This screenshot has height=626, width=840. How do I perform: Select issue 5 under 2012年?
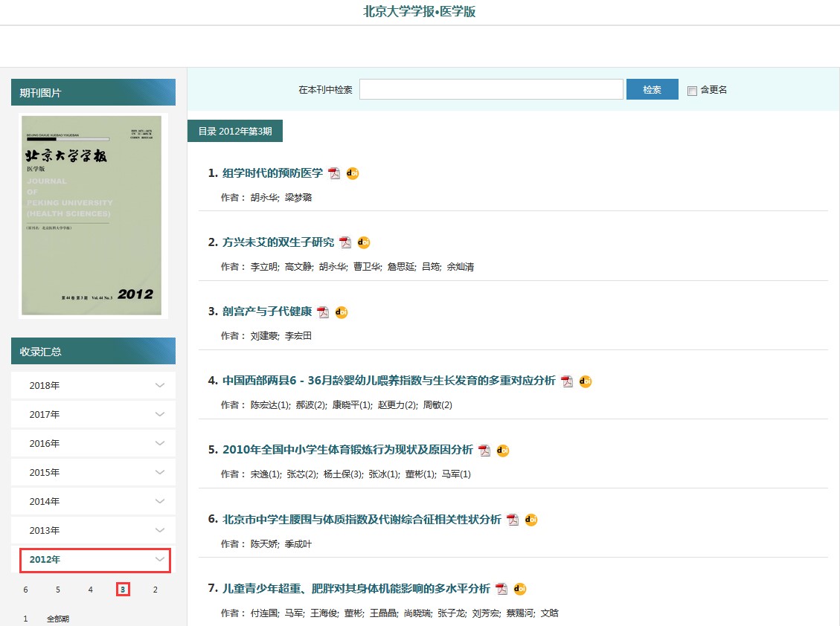58,590
